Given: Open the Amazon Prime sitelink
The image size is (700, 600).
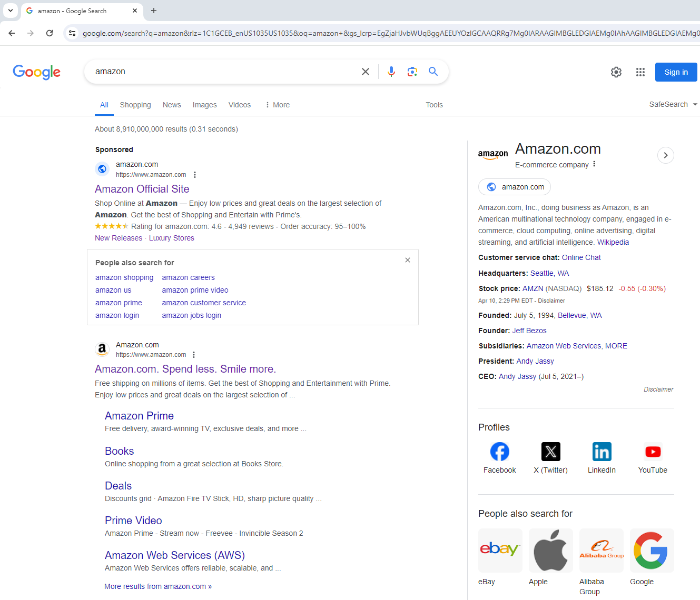Looking at the screenshot, I should coord(139,416).
